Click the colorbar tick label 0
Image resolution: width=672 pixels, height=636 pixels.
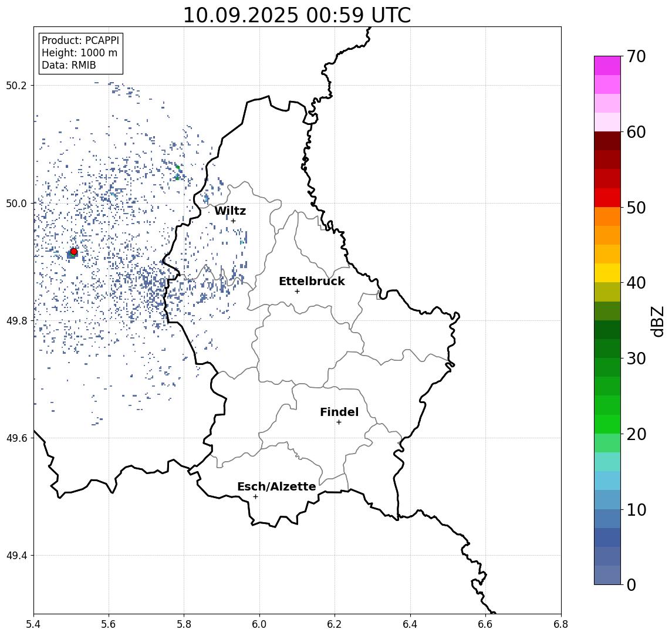(x=632, y=584)
